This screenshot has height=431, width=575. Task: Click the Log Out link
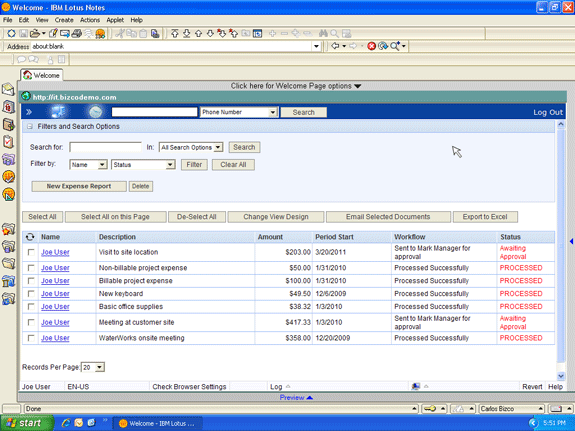(x=548, y=113)
